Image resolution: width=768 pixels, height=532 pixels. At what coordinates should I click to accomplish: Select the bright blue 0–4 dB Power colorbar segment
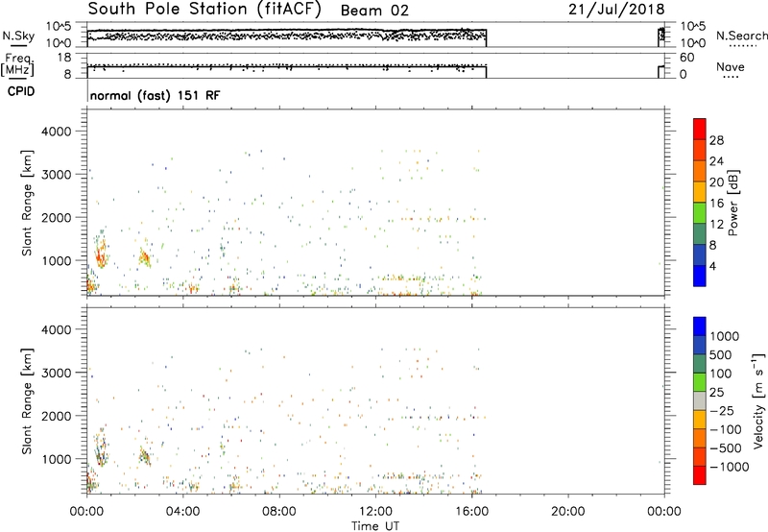[x=700, y=276]
